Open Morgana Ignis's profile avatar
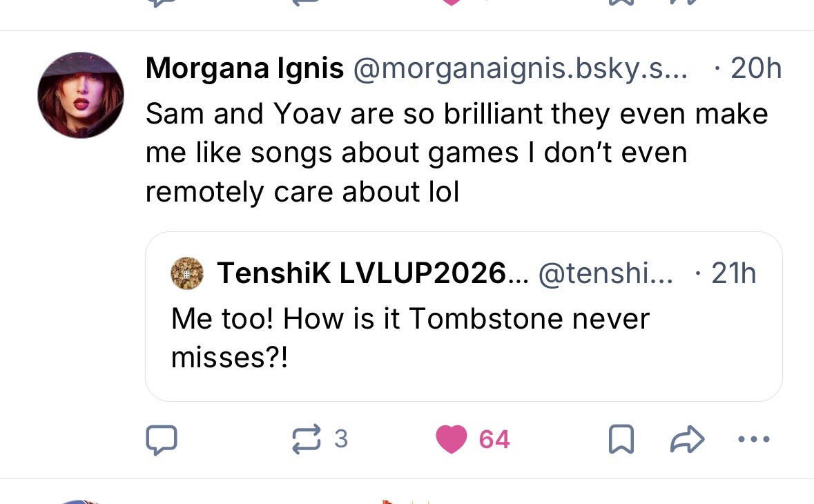Screen dimensions: 814x504 pyautogui.click(x=81, y=95)
